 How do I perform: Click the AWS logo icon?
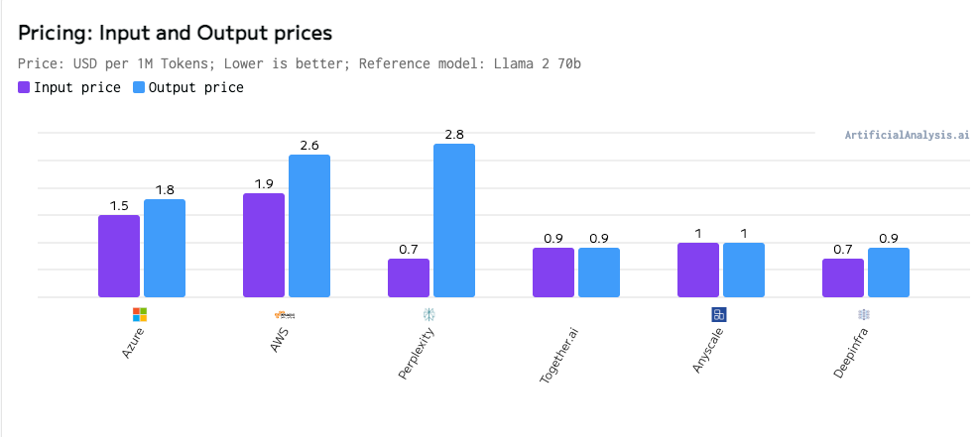(x=285, y=314)
